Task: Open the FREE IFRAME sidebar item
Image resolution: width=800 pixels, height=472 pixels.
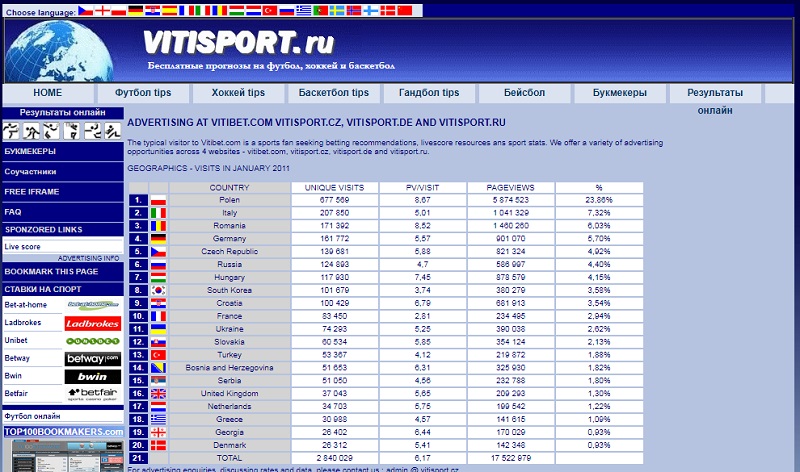Action: 31,191
